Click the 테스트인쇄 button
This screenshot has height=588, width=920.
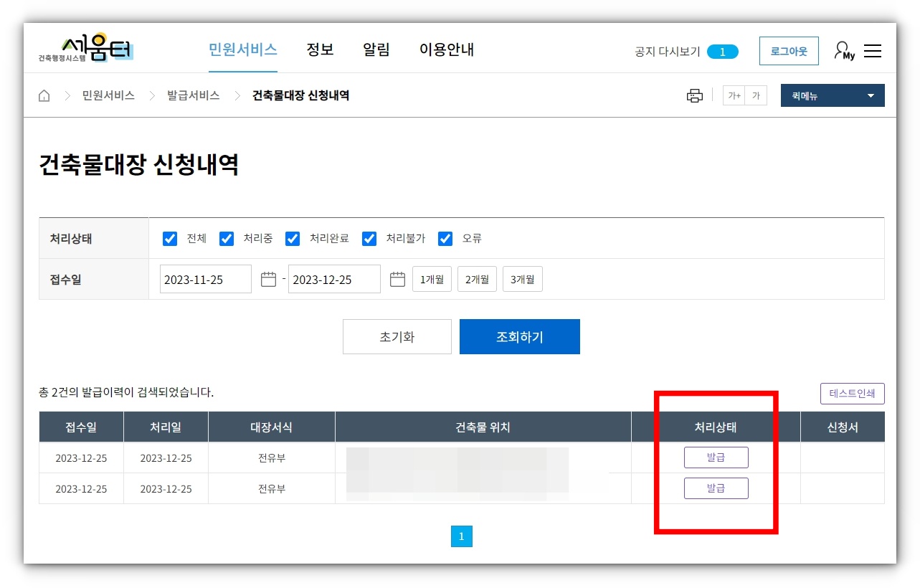tap(852, 393)
